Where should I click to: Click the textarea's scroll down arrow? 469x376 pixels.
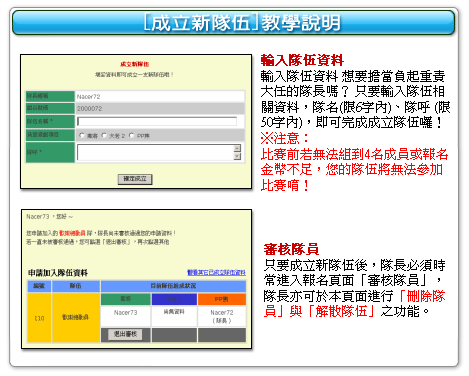coord(237,156)
